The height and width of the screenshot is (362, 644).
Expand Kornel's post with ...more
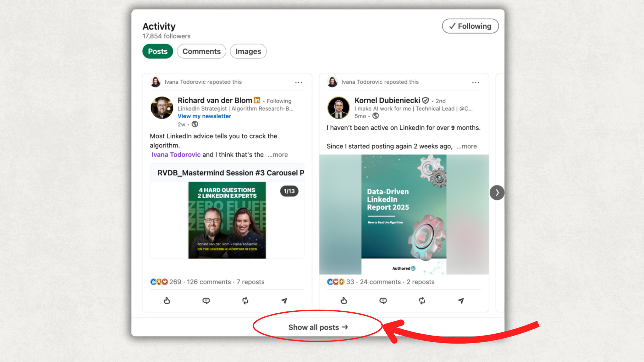[467, 146]
